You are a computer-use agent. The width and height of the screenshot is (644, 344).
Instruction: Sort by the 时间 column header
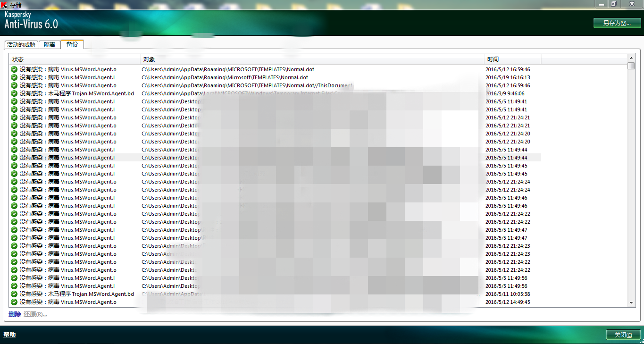click(x=513, y=59)
